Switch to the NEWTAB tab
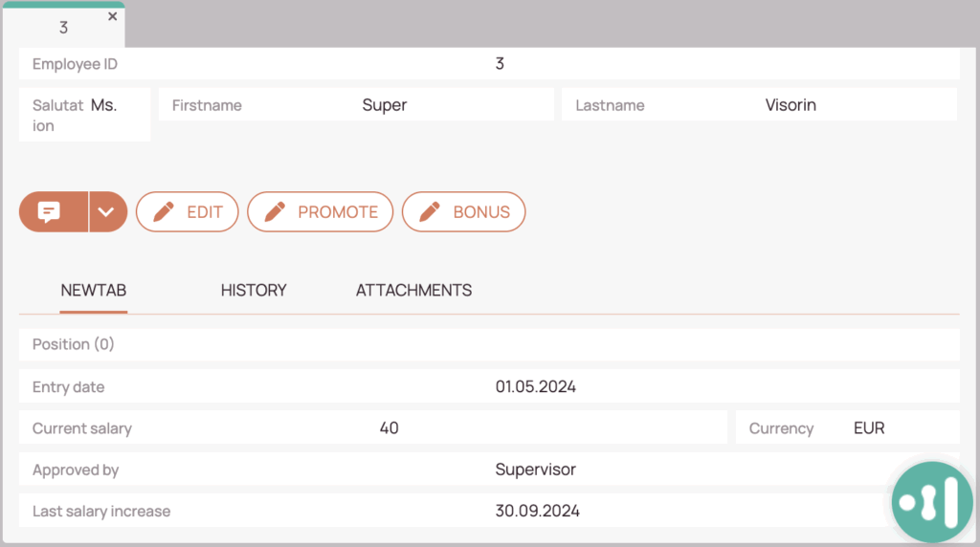This screenshot has height=547, width=980. click(x=94, y=291)
